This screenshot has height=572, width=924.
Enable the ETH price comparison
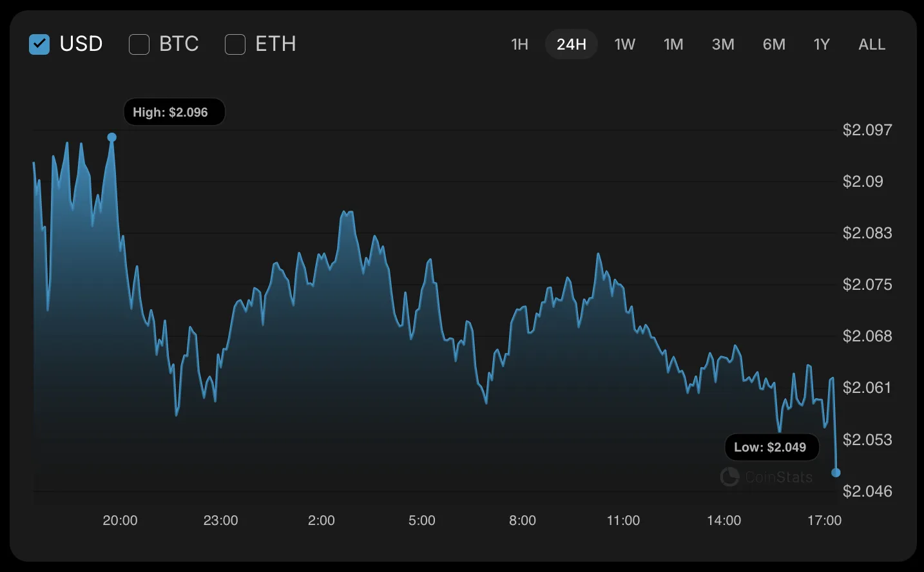coord(235,44)
